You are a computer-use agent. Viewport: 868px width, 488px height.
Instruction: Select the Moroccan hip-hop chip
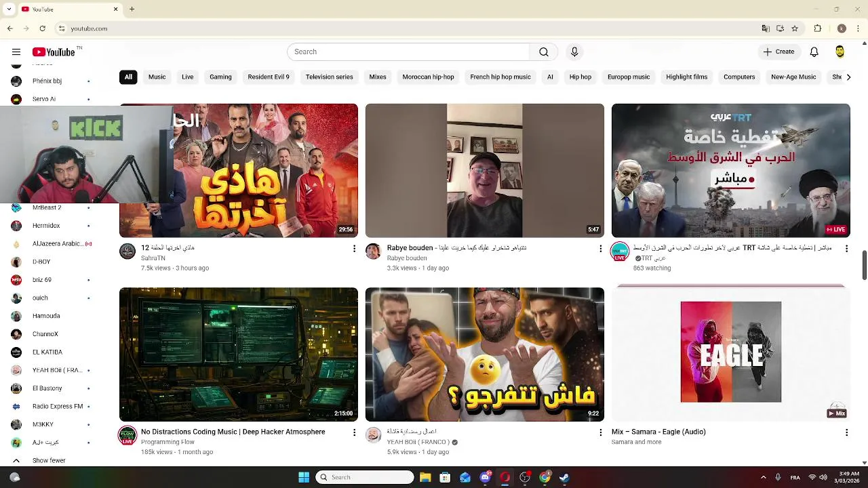click(x=428, y=77)
